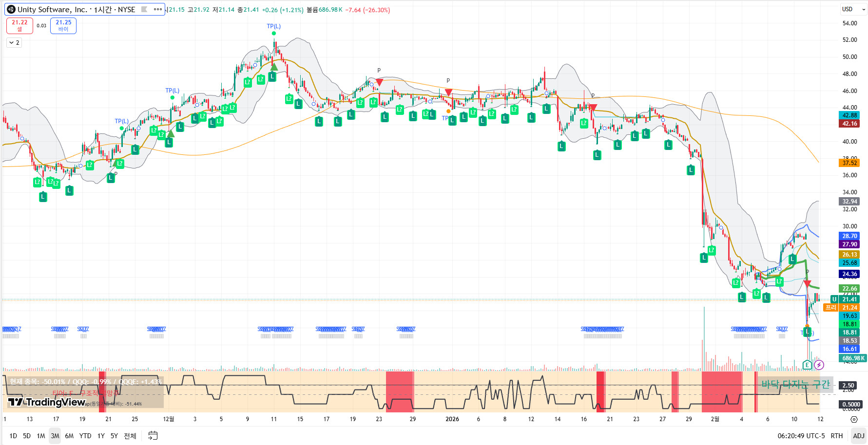
Task: Switch to the 1D time range
Action: 13,436
